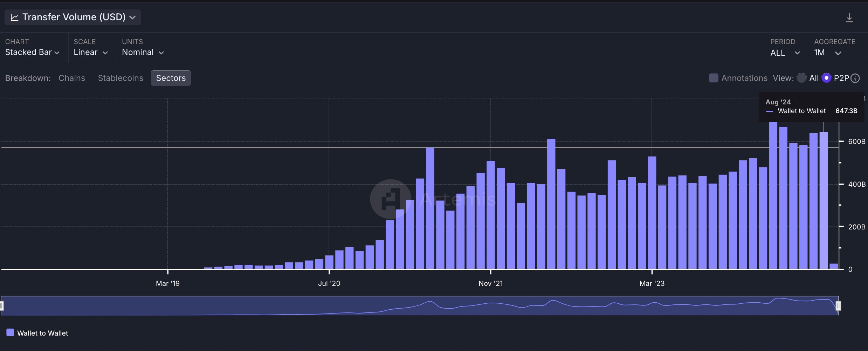The image size is (868, 351).
Task: Select the P2P view radio button
Action: pos(826,78)
